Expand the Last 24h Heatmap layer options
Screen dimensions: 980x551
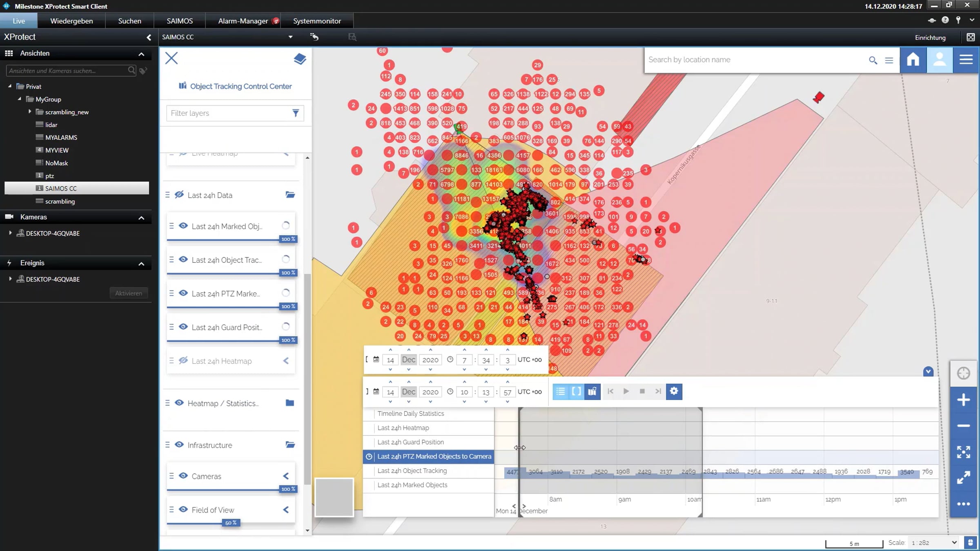click(x=286, y=361)
